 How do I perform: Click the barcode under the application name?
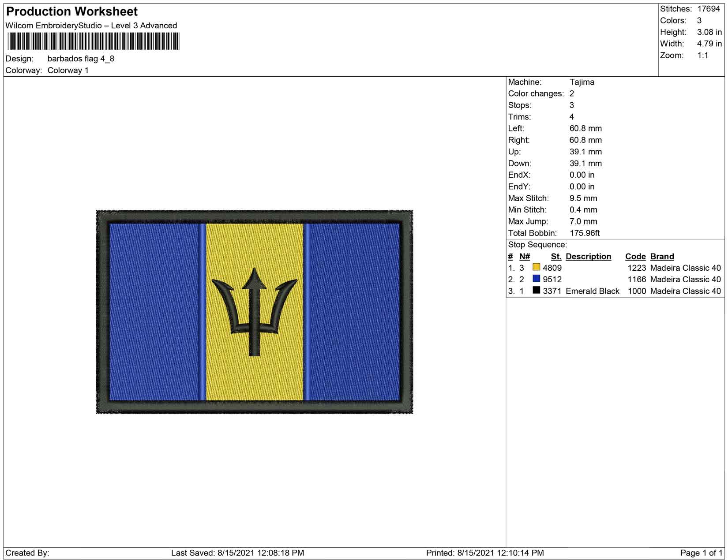coord(94,42)
